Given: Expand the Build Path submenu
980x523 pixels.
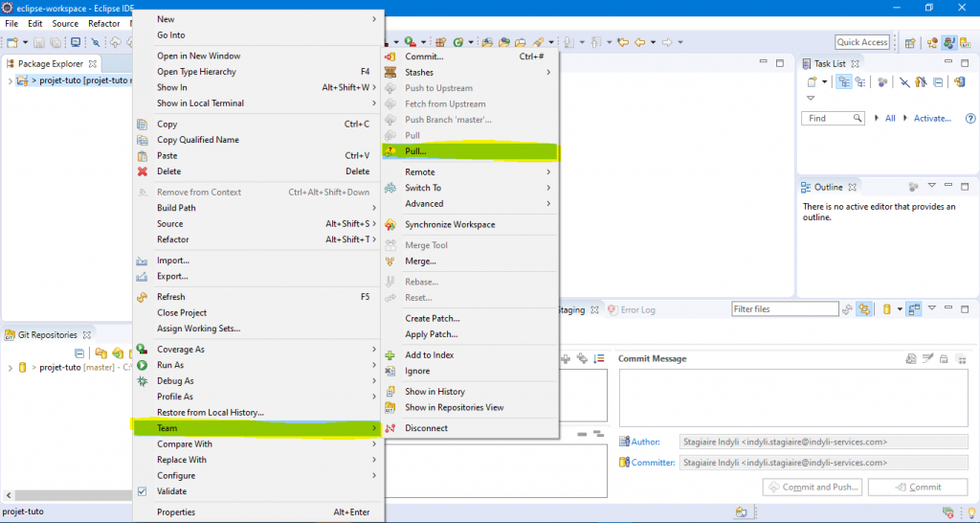Looking at the screenshot, I should coord(257,208).
